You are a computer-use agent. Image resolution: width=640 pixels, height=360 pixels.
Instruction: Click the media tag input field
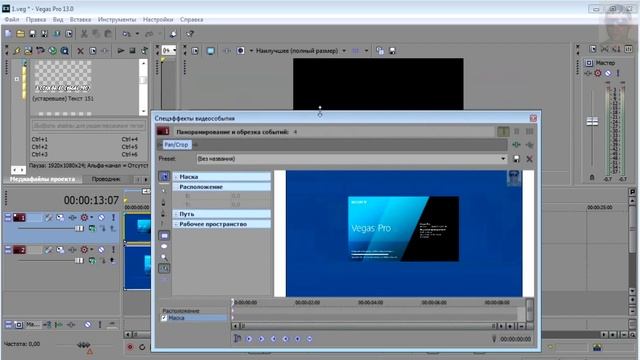(x=89, y=125)
